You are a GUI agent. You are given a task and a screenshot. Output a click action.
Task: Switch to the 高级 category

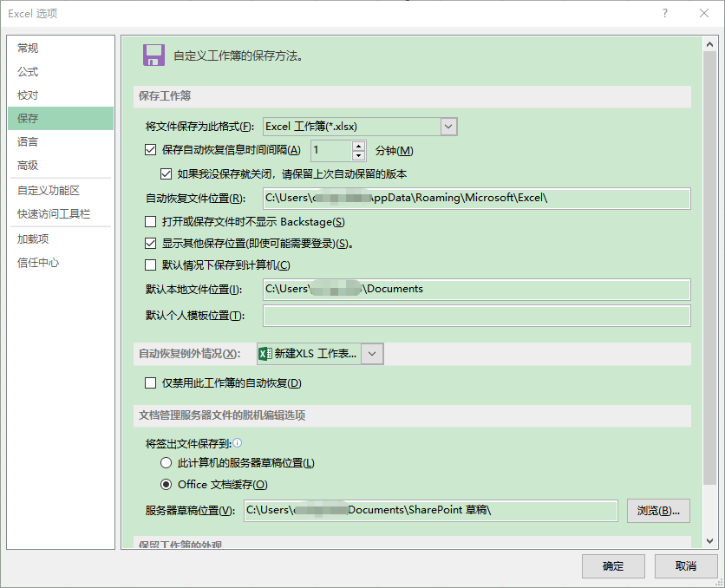coord(61,166)
